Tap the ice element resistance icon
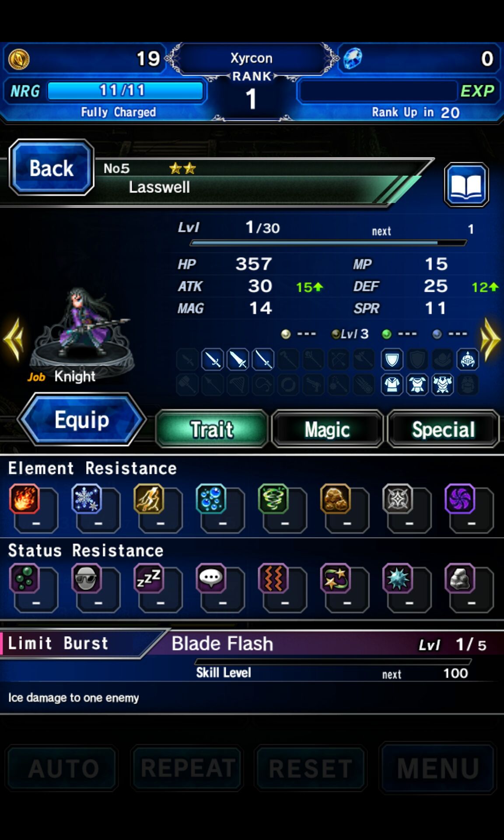The height and width of the screenshot is (840, 504). [87, 499]
